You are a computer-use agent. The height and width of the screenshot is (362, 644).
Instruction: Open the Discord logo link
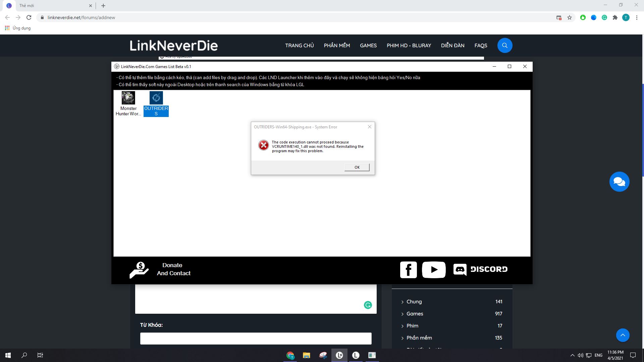[x=480, y=269]
